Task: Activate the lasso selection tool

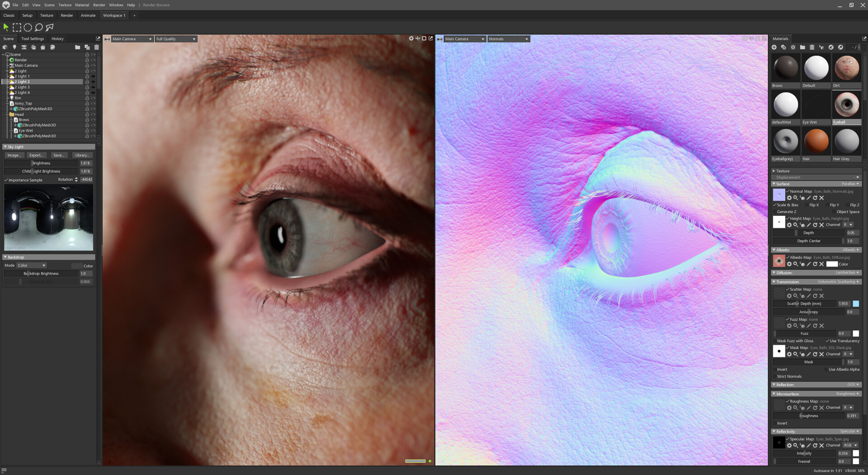Action: [x=38, y=28]
